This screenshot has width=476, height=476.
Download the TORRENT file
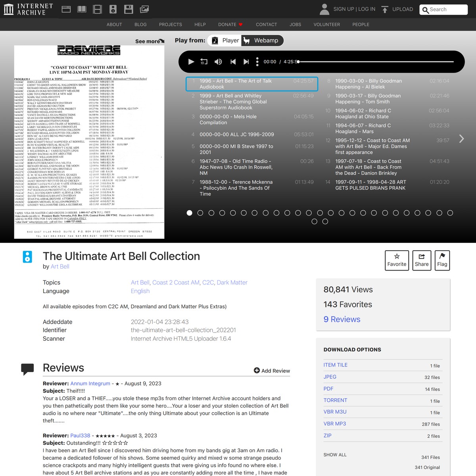(335, 400)
